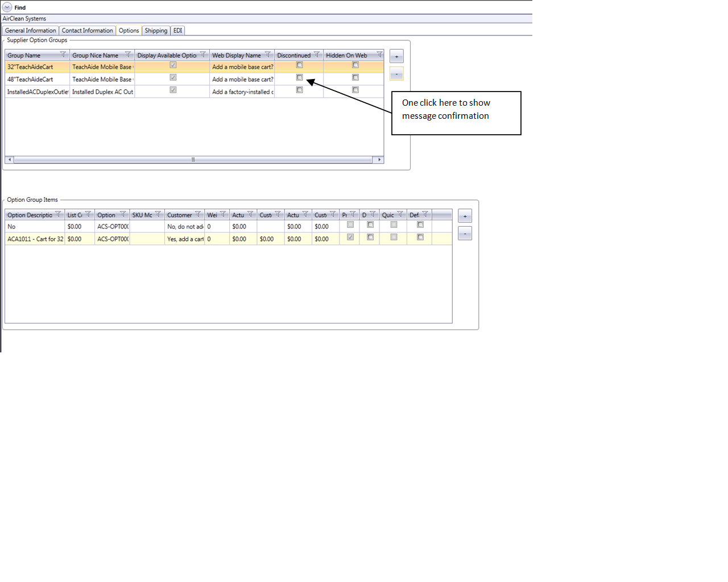Image resolution: width=728 pixels, height=582 pixels.
Task: Open the Shipping tab
Action: pos(156,31)
